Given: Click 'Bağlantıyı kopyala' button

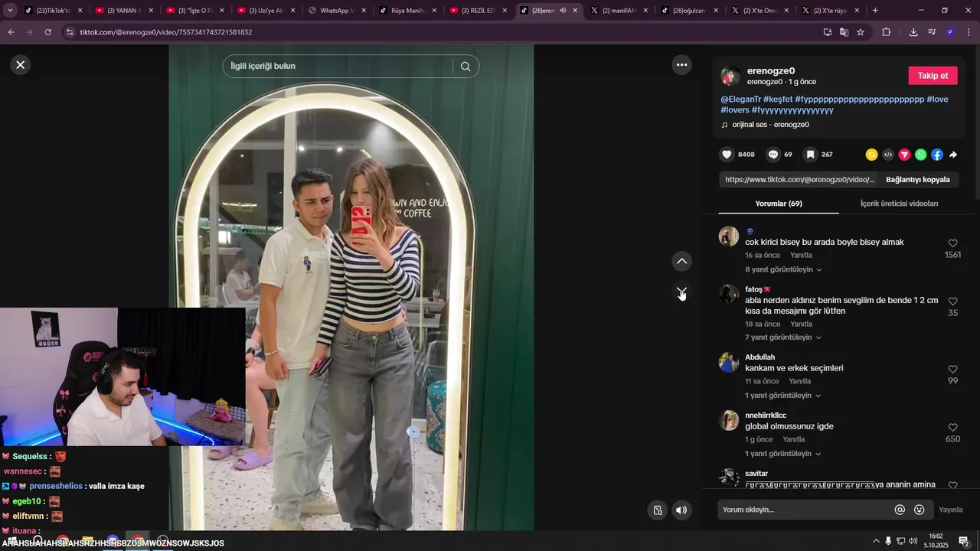Looking at the screenshot, I should (x=917, y=180).
